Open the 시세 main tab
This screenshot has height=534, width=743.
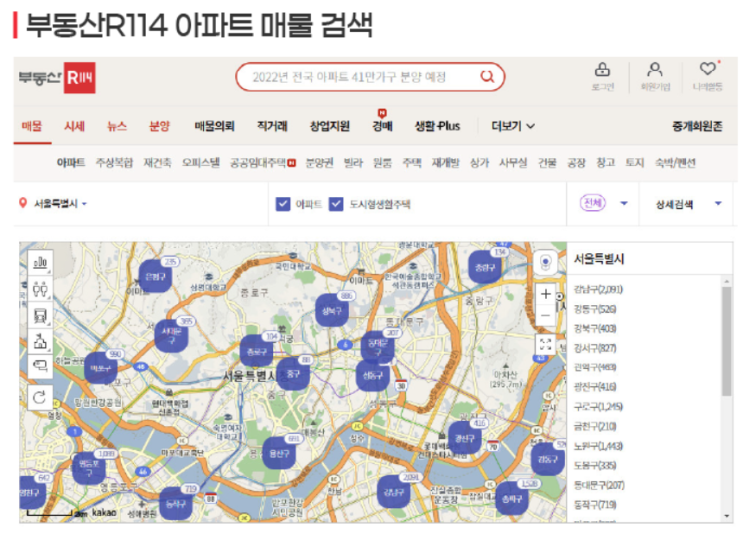click(x=74, y=126)
